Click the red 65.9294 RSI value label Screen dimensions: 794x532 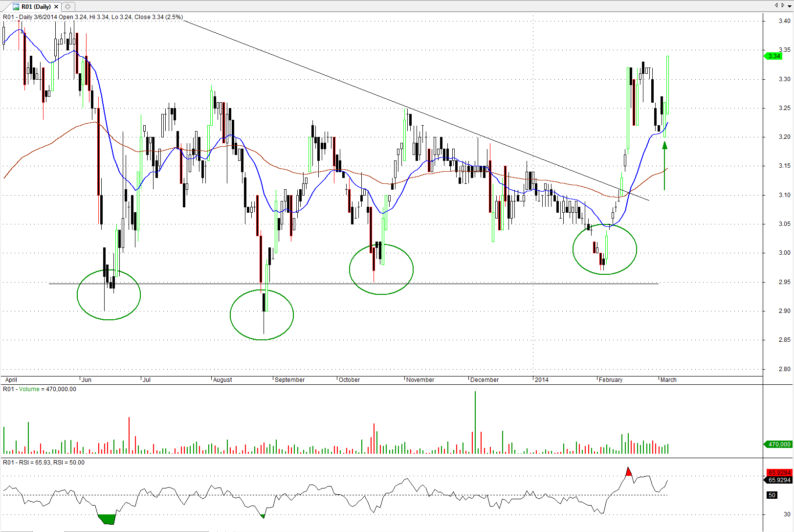pyautogui.click(x=779, y=473)
